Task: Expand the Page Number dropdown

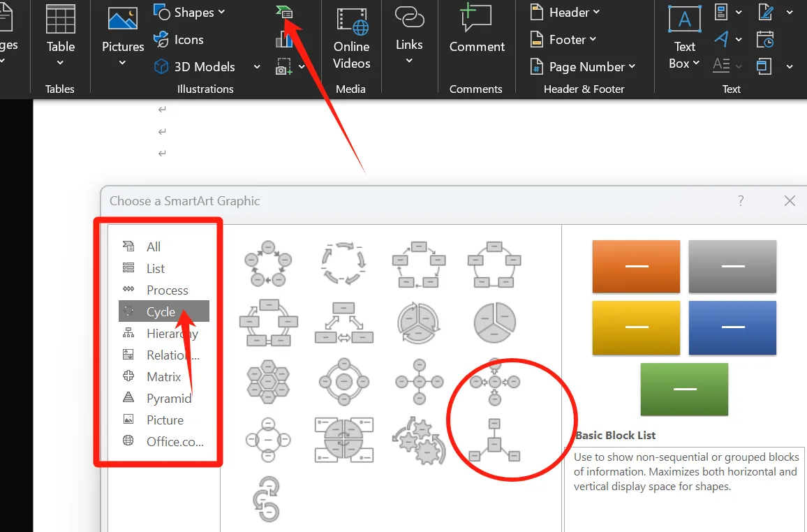Action: (584, 67)
